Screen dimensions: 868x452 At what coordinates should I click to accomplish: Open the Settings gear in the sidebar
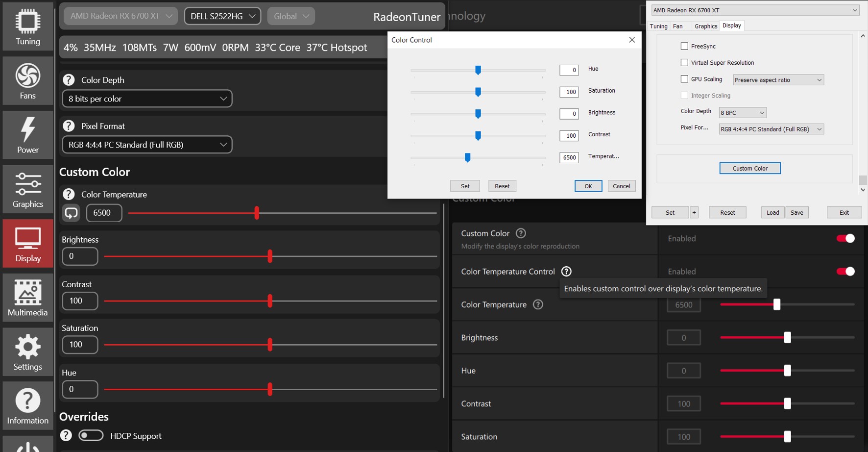tap(28, 352)
